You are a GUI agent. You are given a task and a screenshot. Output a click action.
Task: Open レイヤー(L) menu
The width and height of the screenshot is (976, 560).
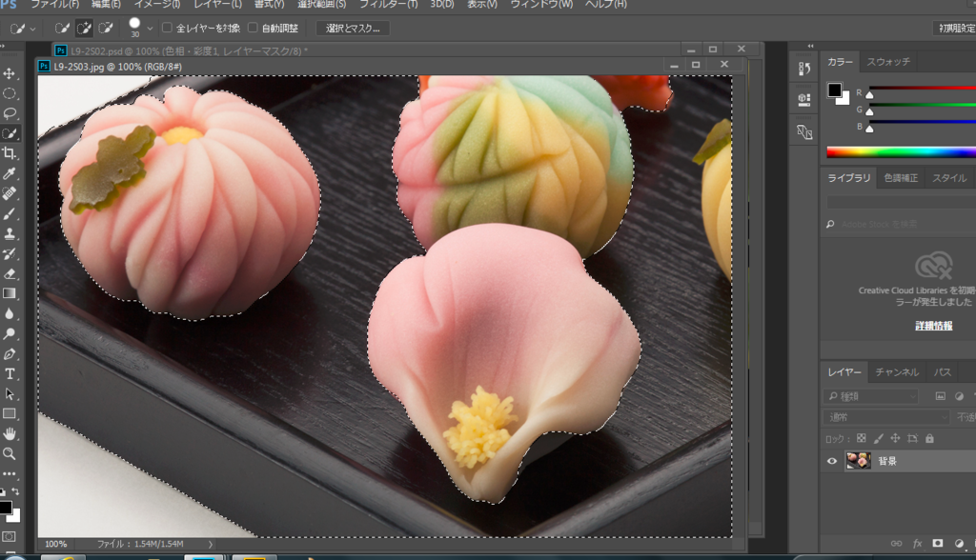pos(218,5)
